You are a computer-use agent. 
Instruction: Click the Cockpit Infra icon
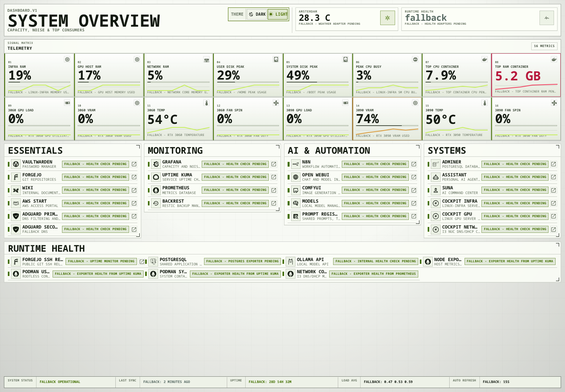click(x=436, y=203)
